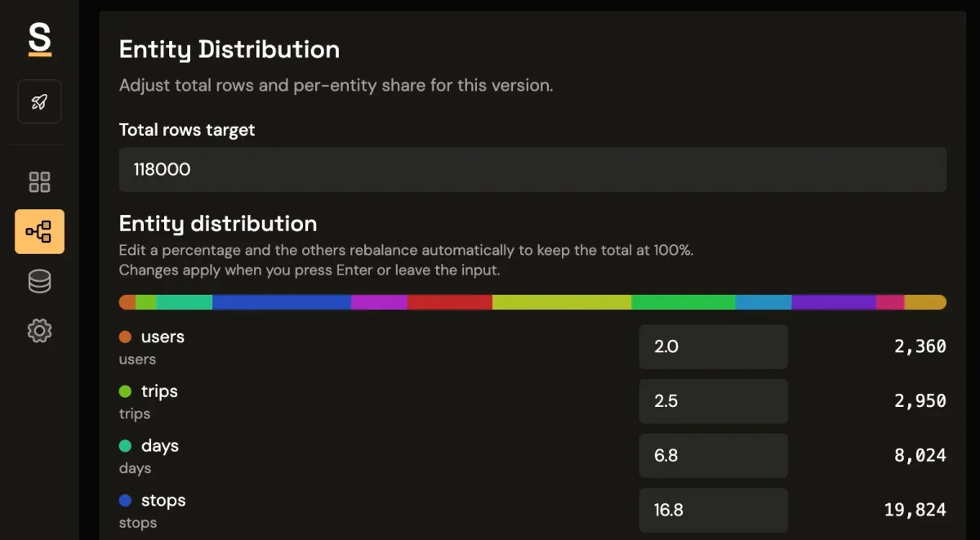The image size is (980, 540).
Task: Click the teal dot next to days
Action: pyautogui.click(x=126, y=445)
